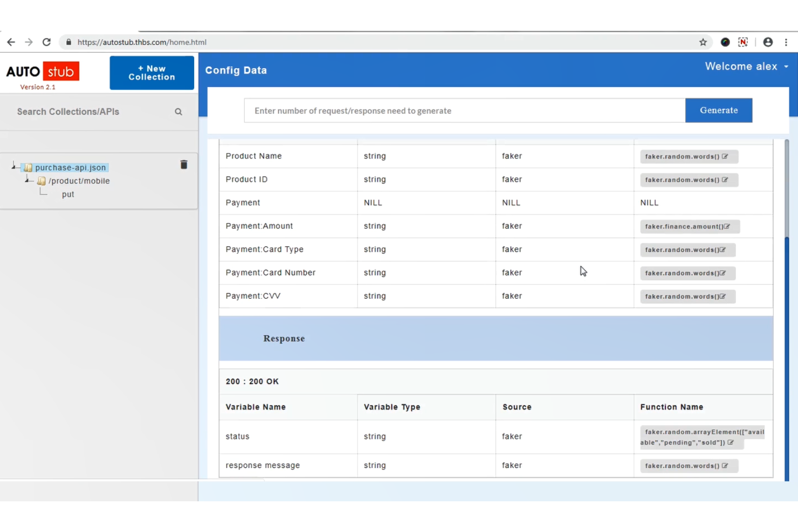Click the request/response count input field
Viewport: 798px width, 532px height.
[464, 110]
